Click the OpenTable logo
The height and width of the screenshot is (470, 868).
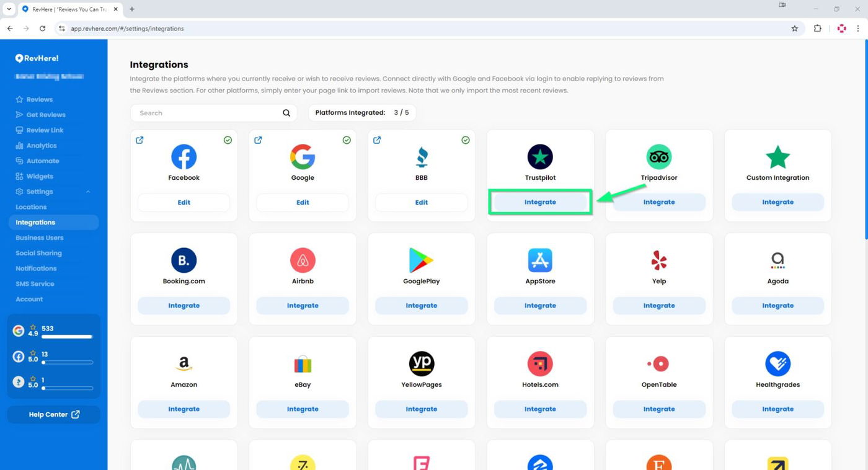click(658, 364)
